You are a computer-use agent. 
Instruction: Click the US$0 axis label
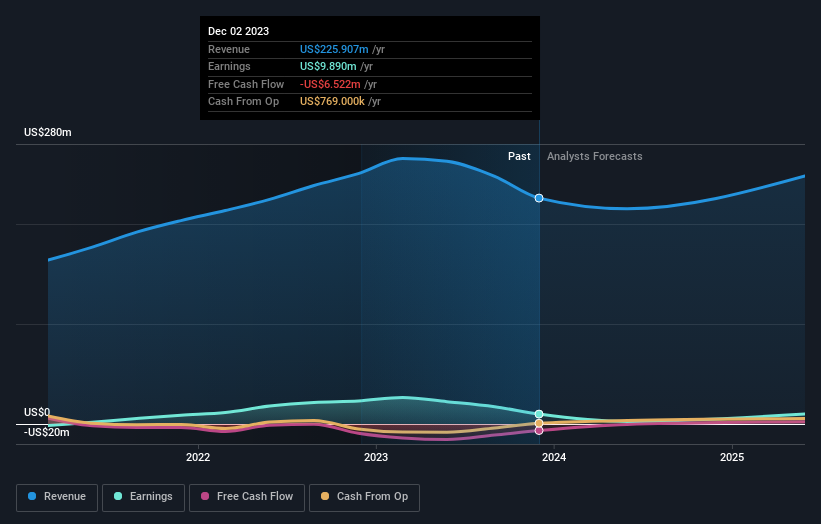tap(37, 412)
